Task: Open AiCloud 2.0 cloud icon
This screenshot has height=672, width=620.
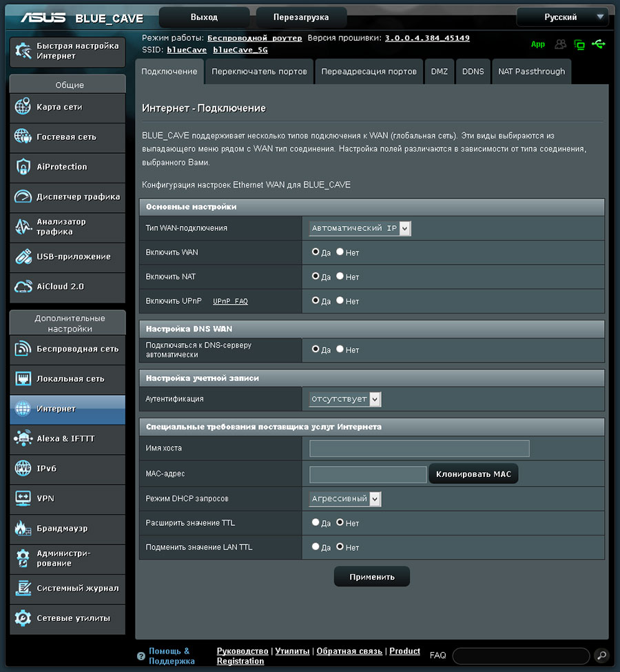Action: pos(23,286)
